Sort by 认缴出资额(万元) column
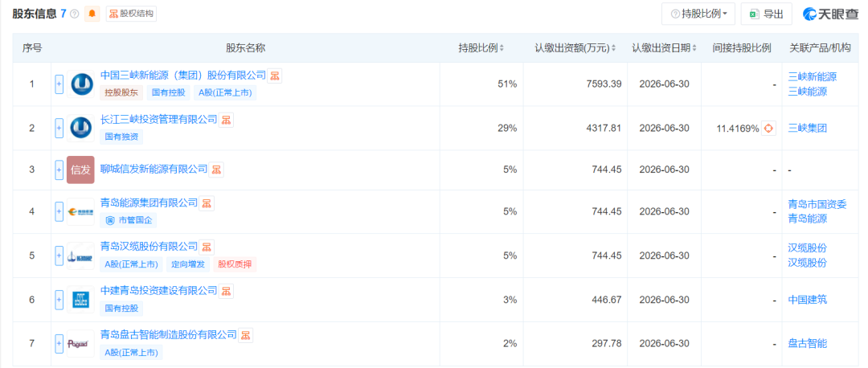The width and height of the screenshot is (868, 368). 576,48
